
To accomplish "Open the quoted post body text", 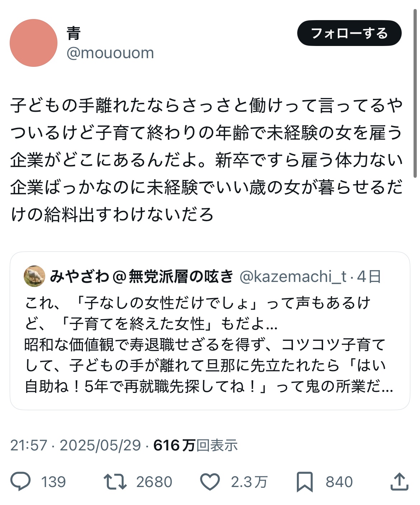I will pos(208,345).
